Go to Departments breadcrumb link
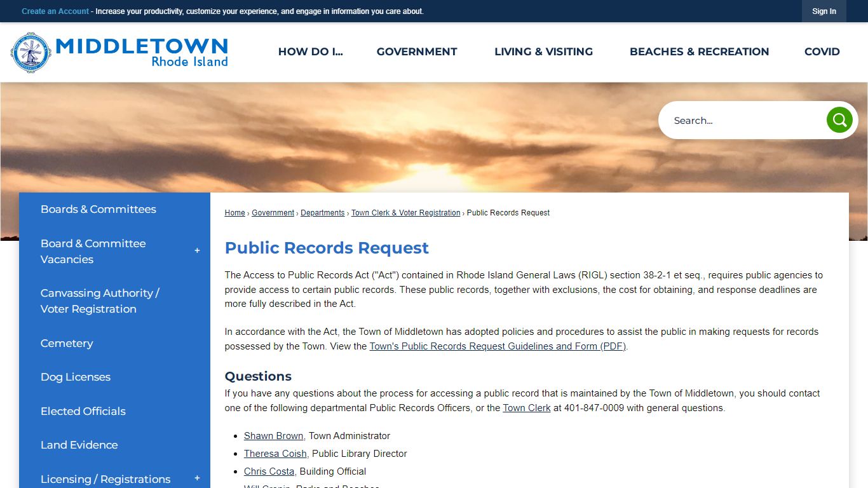Image resolution: width=868 pixels, height=488 pixels. 322,213
